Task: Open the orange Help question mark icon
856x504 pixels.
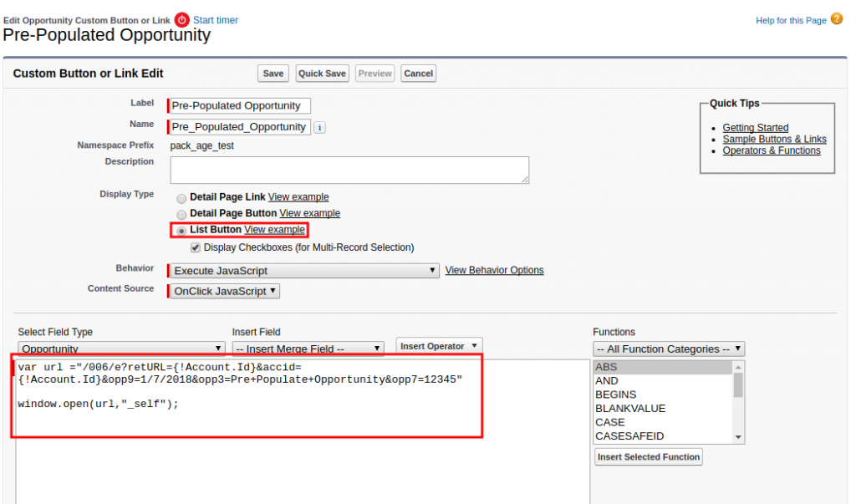Action: 836,19
